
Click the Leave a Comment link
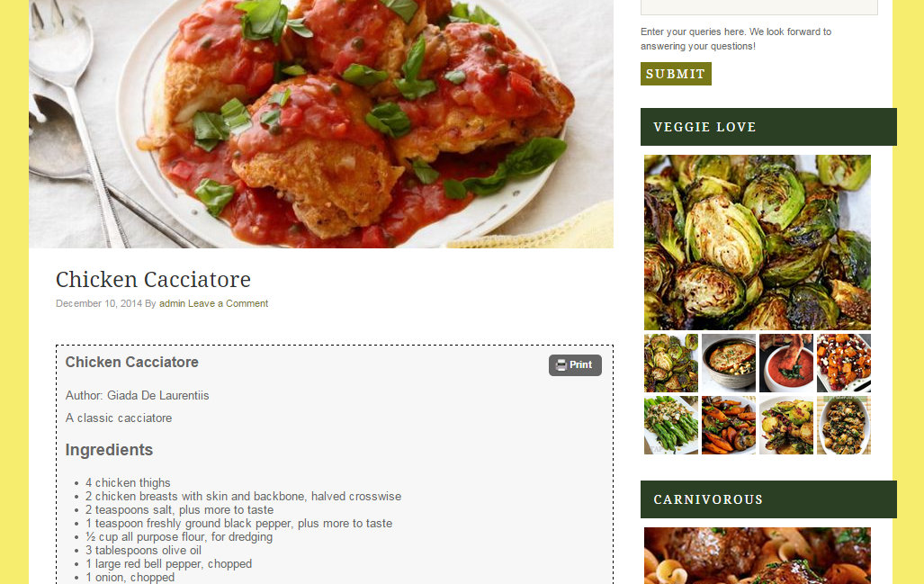point(228,303)
